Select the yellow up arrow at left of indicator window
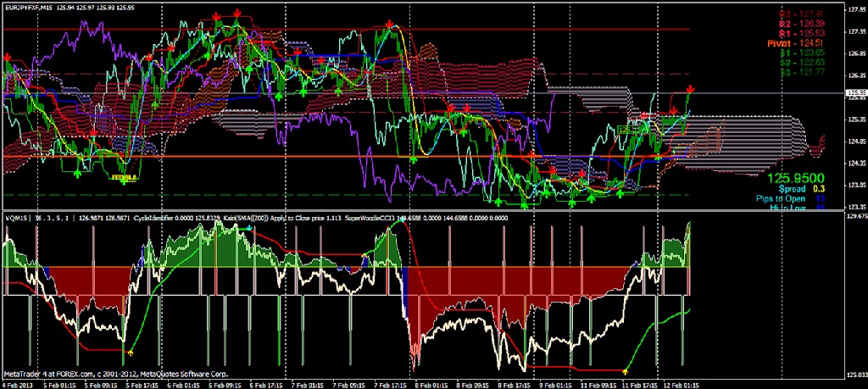Screen dimensions: 868x389 click(x=131, y=352)
